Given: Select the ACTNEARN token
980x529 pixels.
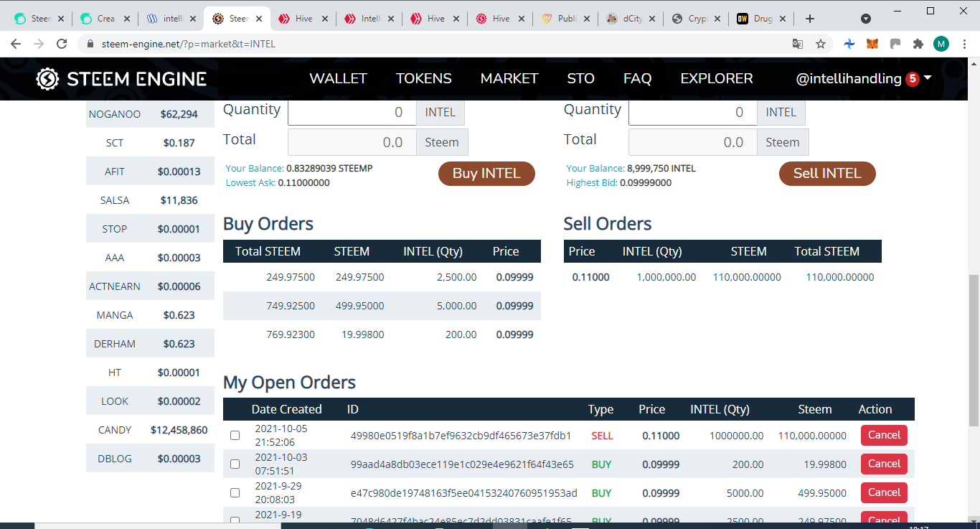Looking at the screenshot, I should click(150, 286).
